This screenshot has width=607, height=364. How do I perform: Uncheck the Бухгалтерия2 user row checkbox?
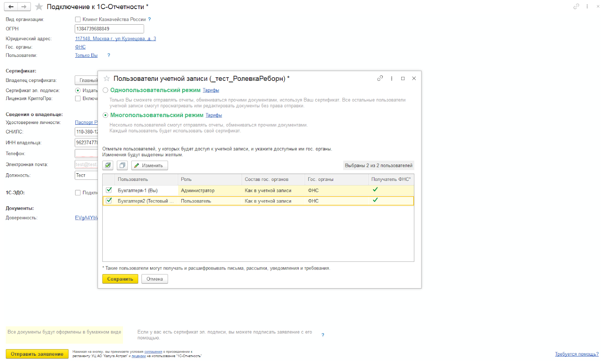109,201
